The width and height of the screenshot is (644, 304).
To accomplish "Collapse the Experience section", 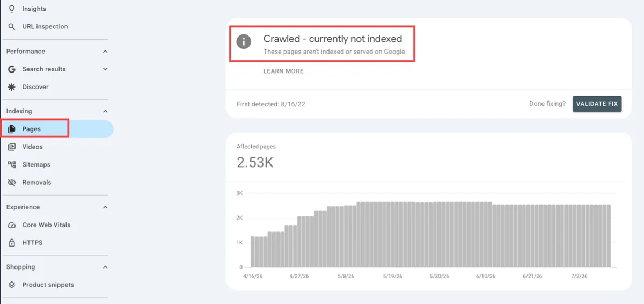I will point(105,207).
